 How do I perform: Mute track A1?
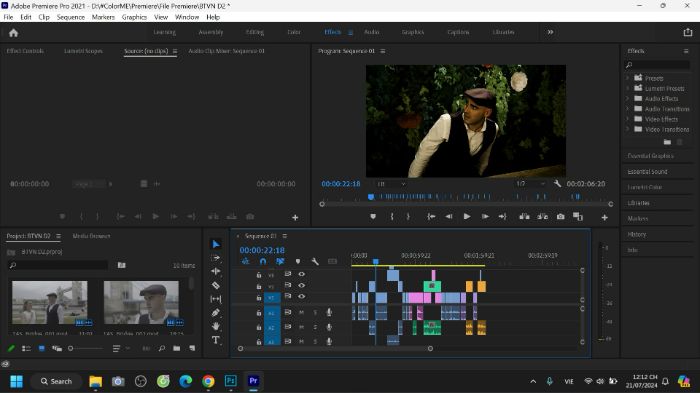pyautogui.click(x=301, y=313)
